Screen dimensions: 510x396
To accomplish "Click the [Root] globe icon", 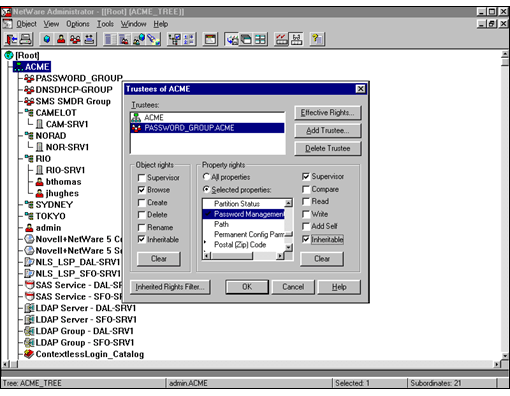I will point(9,55).
